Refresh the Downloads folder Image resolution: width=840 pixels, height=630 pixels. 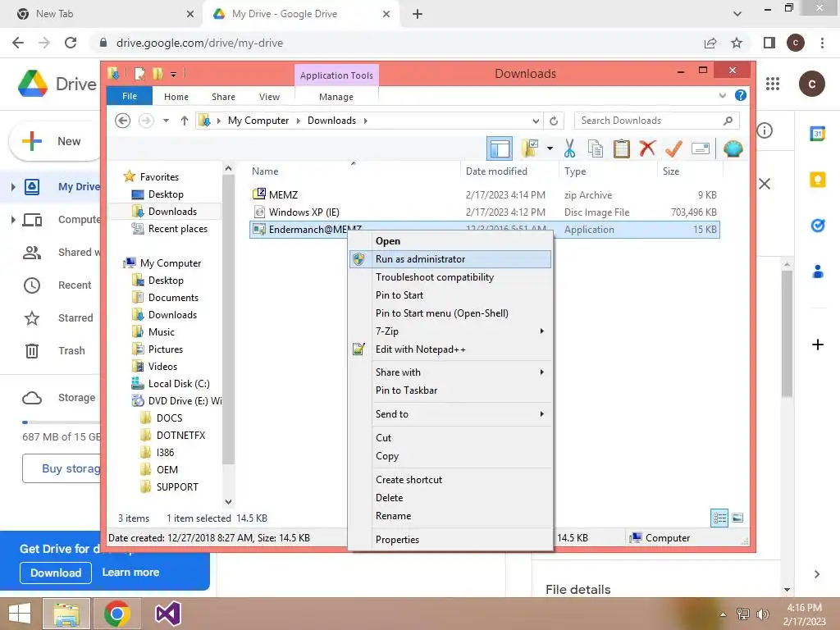(x=554, y=121)
